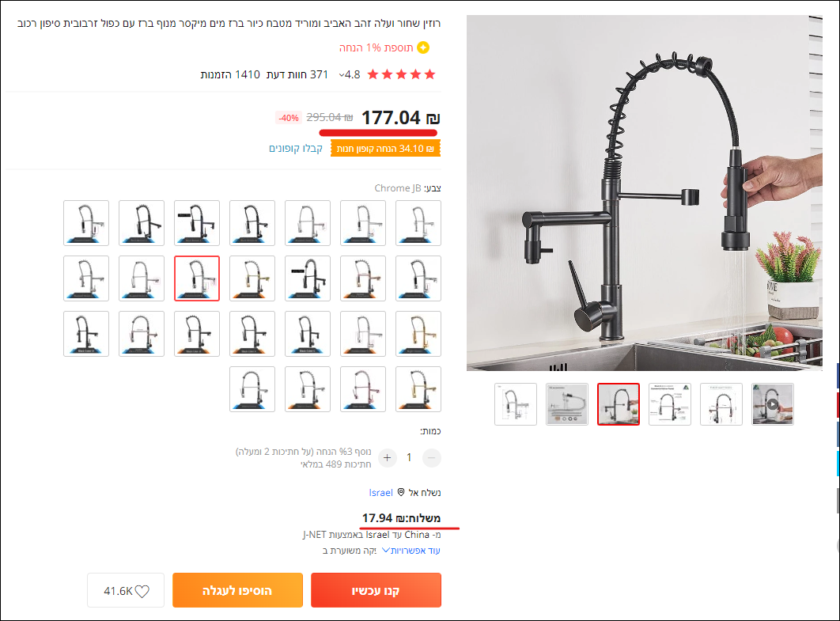Screen dimensions: 840x621
Task: Open the get coupons link
Action: (x=296, y=149)
